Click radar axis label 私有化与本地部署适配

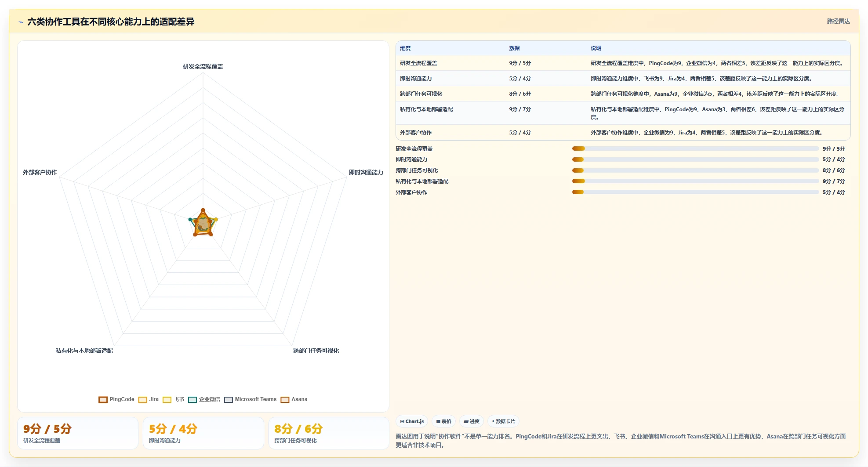[x=84, y=351]
